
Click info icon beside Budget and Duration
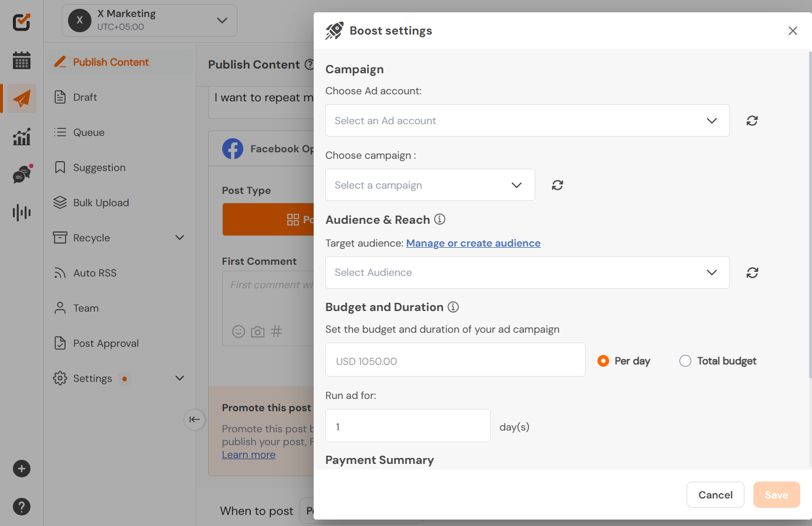453,307
